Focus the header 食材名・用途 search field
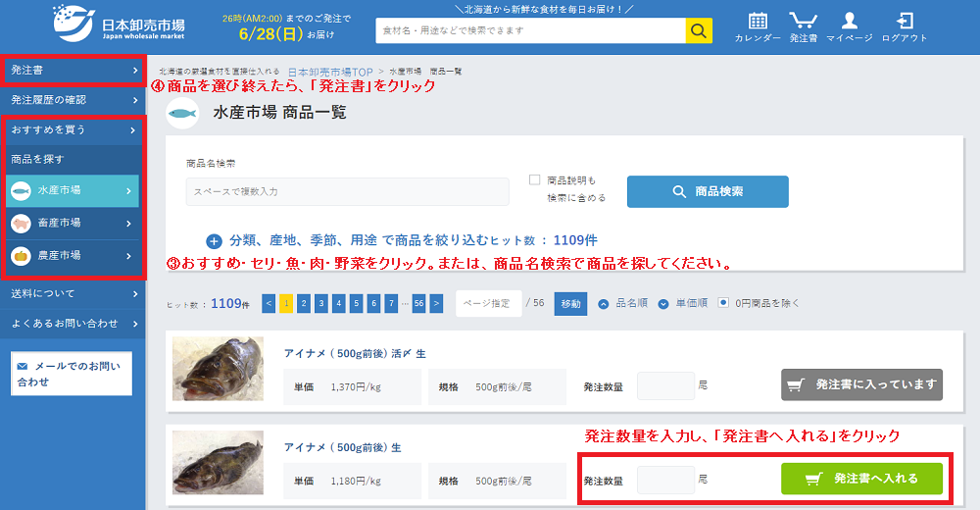This screenshot has width=980, height=510. 530,30
